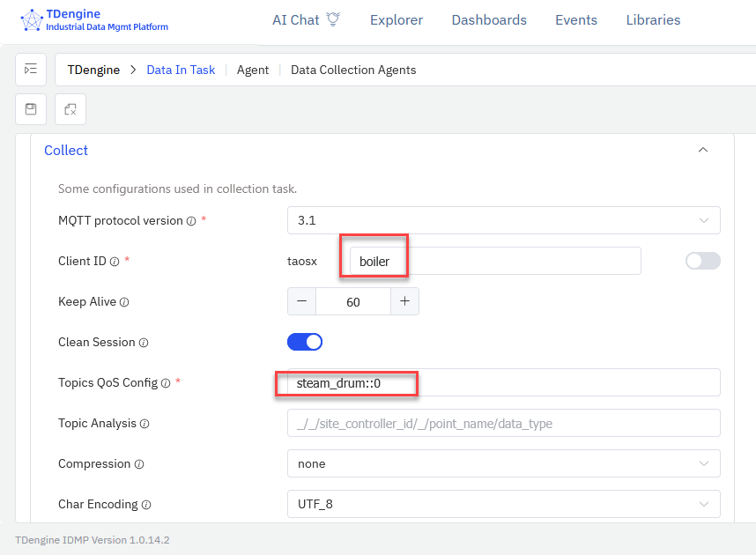Viewport: 756px width, 555px height.
Task: Click info icon beside Keep Alive
Action: click(x=124, y=302)
